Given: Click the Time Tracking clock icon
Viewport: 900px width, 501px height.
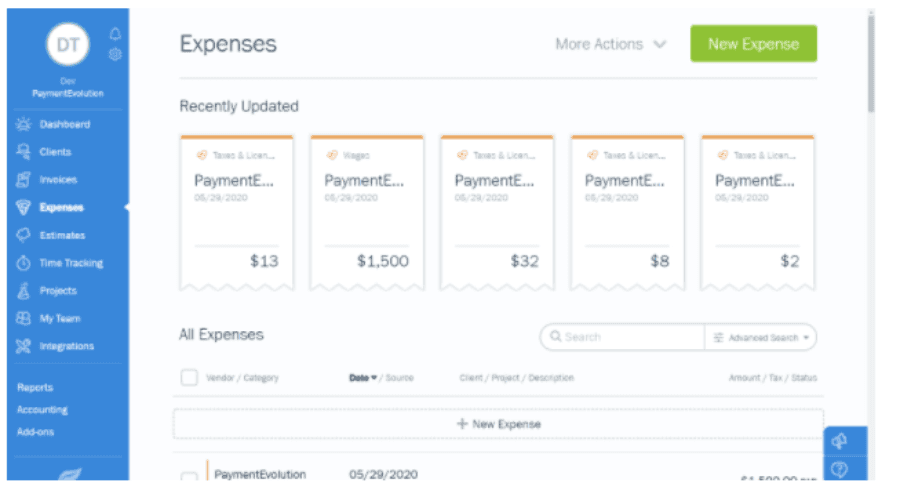Looking at the screenshot, I should (x=24, y=263).
